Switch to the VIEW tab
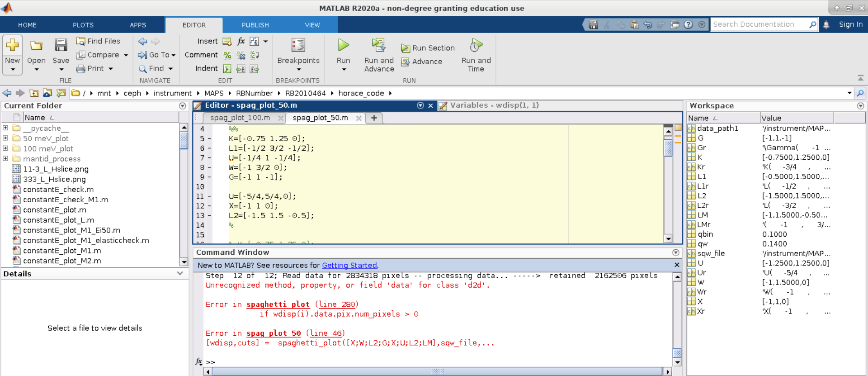The image size is (868, 376). click(x=312, y=25)
